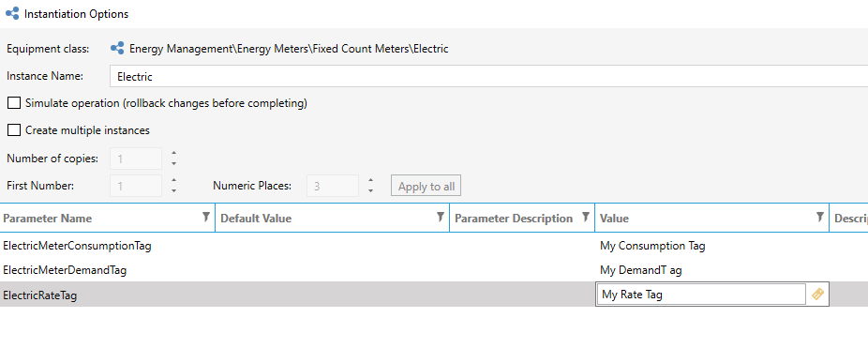Image resolution: width=868 pixels, height=348 pixels.
Task: Enable the Simulate operation checkbox
Action: point(14,103)
